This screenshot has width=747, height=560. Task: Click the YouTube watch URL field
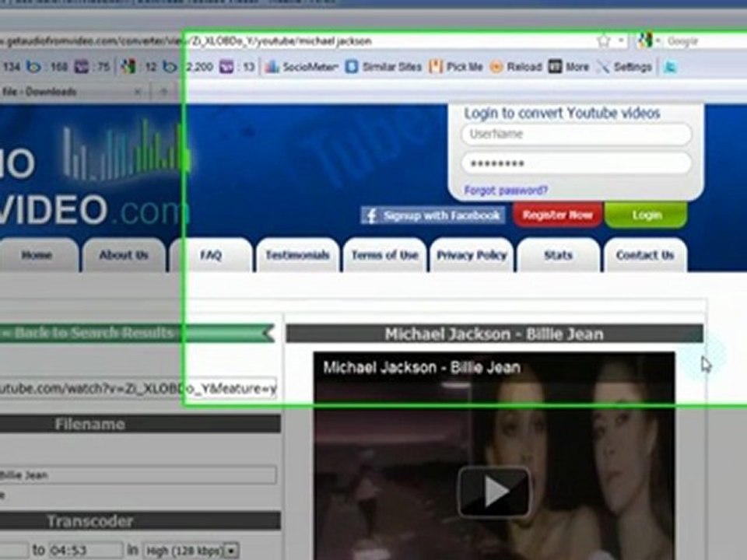point(137,389)
